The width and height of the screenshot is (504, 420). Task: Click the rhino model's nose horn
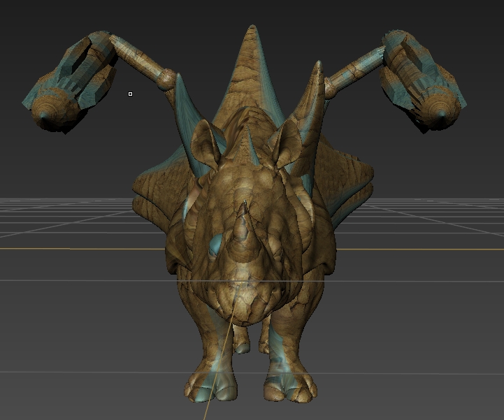point(243,233)
